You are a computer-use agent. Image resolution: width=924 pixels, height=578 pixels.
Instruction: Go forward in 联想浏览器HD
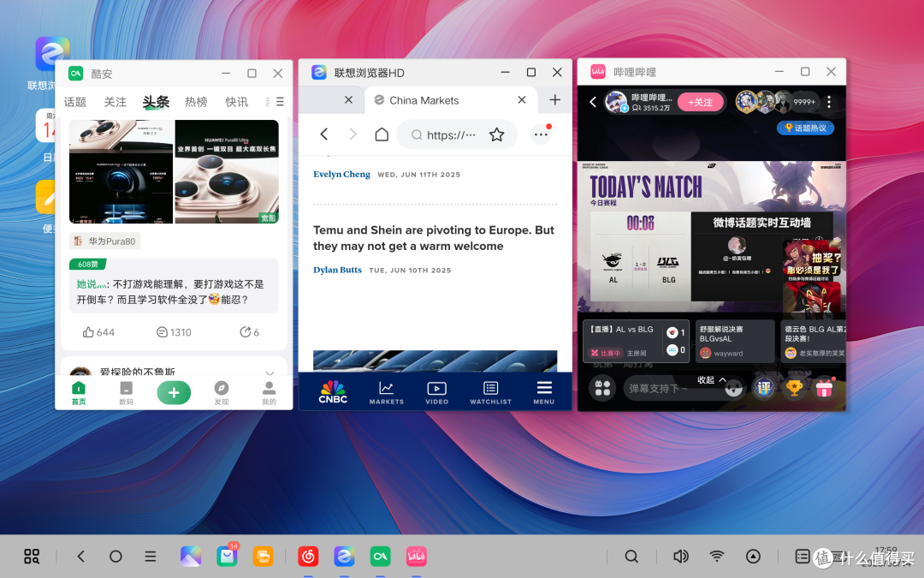(353, 134)
